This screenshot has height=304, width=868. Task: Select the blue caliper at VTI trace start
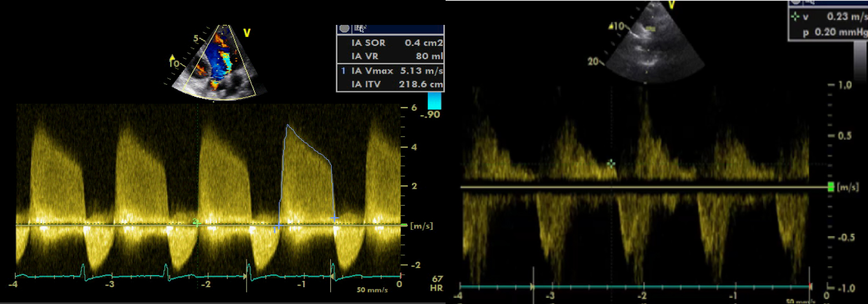(278, 226)
